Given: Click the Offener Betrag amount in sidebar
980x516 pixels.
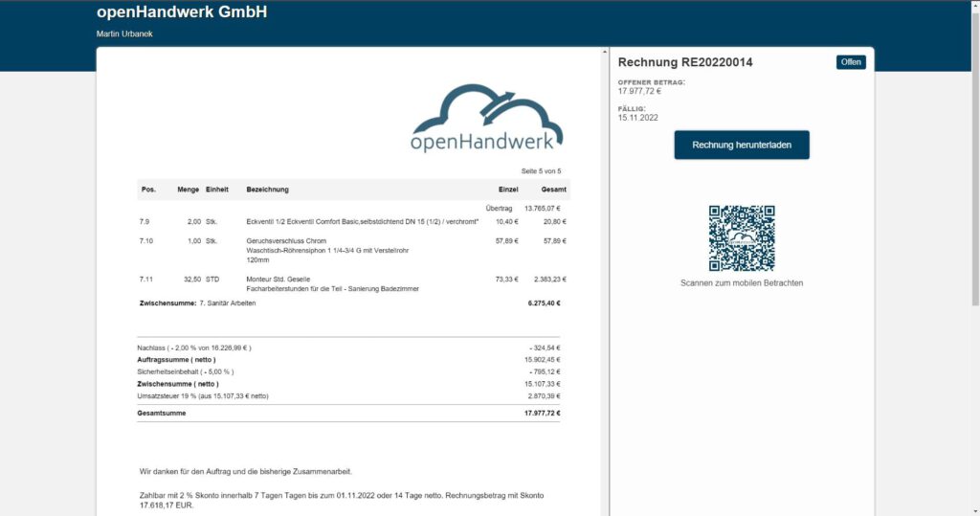Looking at the screenshot, I should tap(639, 91).
